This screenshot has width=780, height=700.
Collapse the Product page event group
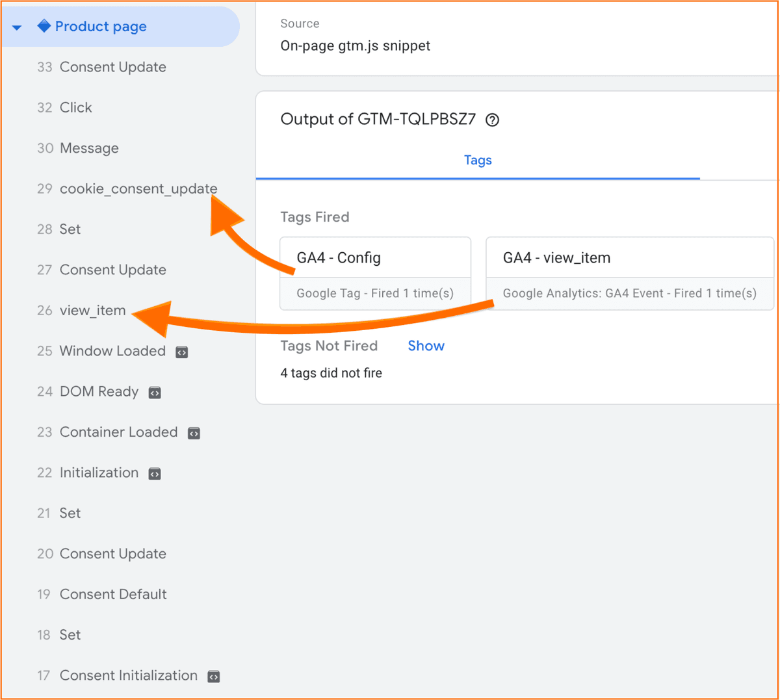[16, 27]
